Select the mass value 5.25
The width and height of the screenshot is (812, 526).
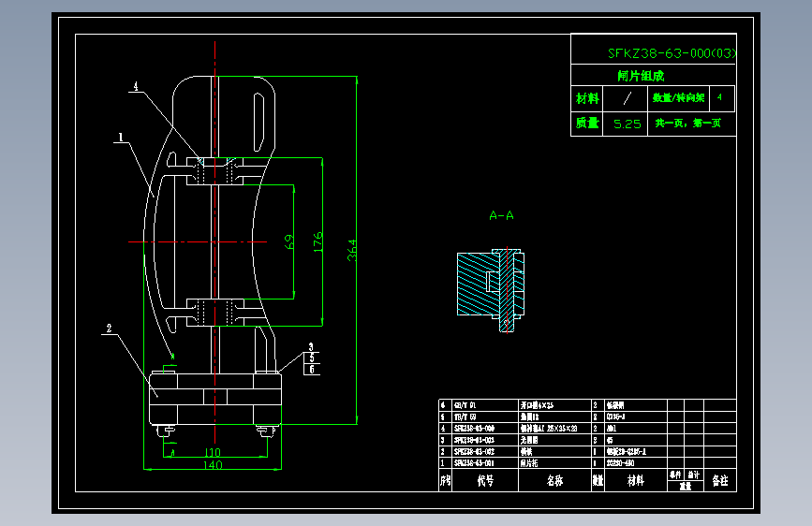627,124
